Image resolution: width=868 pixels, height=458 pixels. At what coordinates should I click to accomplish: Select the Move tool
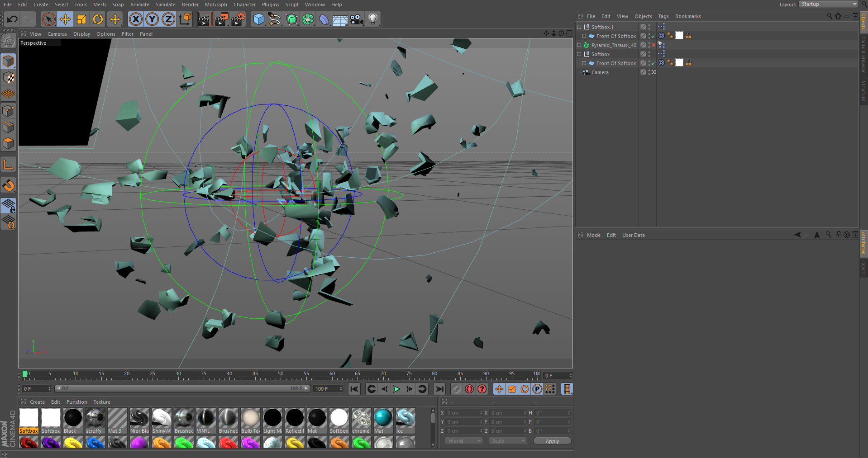[65, 19]
